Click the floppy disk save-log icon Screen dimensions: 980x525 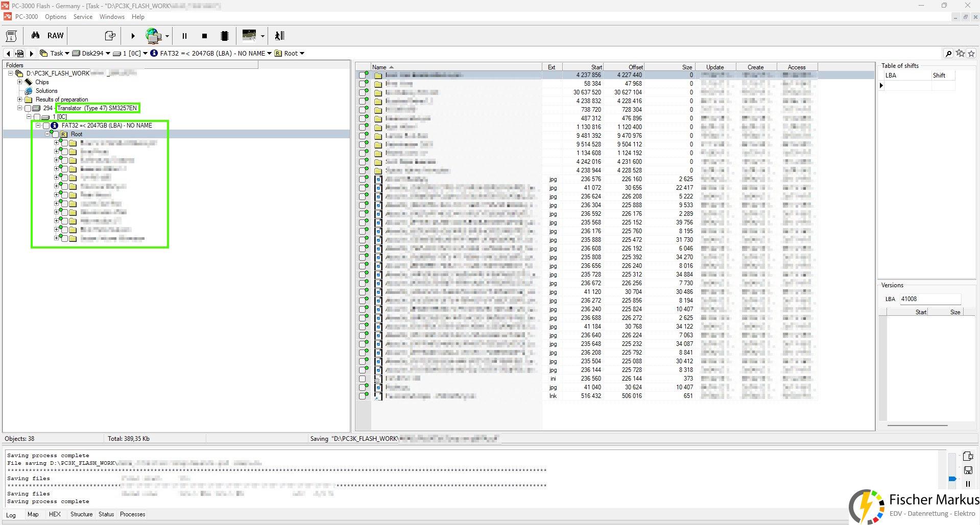[968, 470]
